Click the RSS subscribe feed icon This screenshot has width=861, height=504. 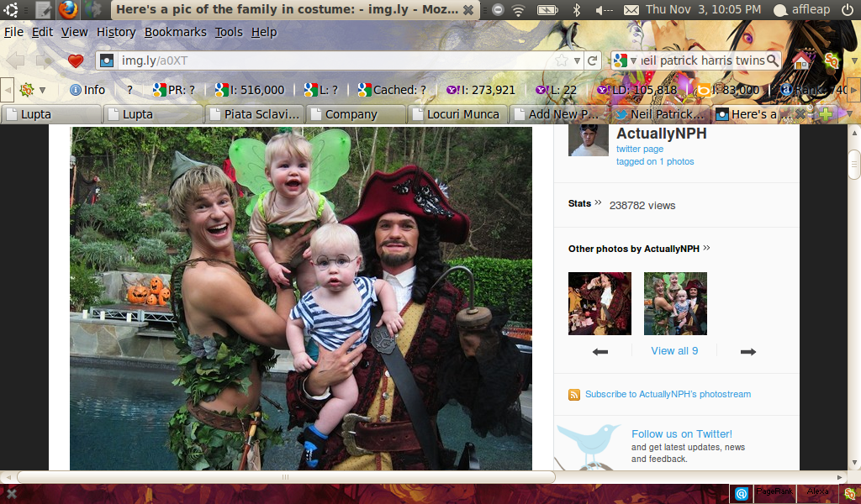[x=573, y=394]
